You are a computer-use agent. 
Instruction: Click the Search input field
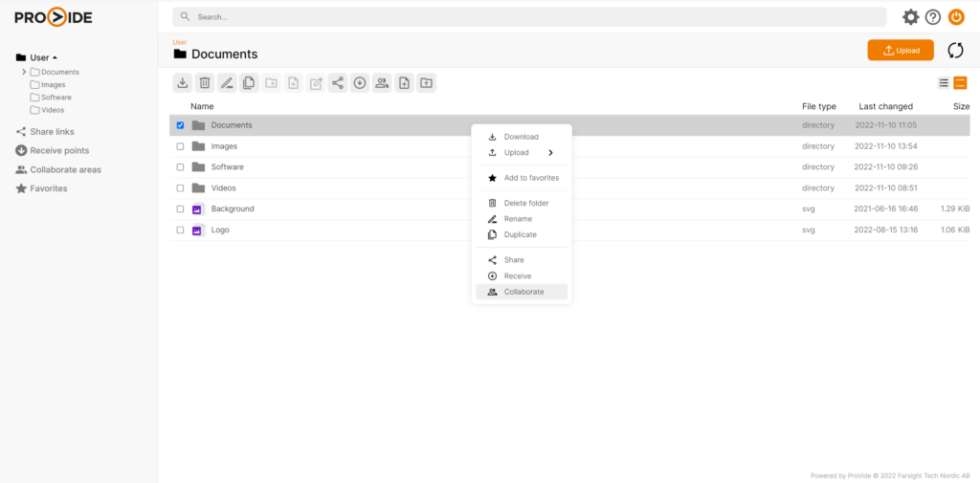529,17
